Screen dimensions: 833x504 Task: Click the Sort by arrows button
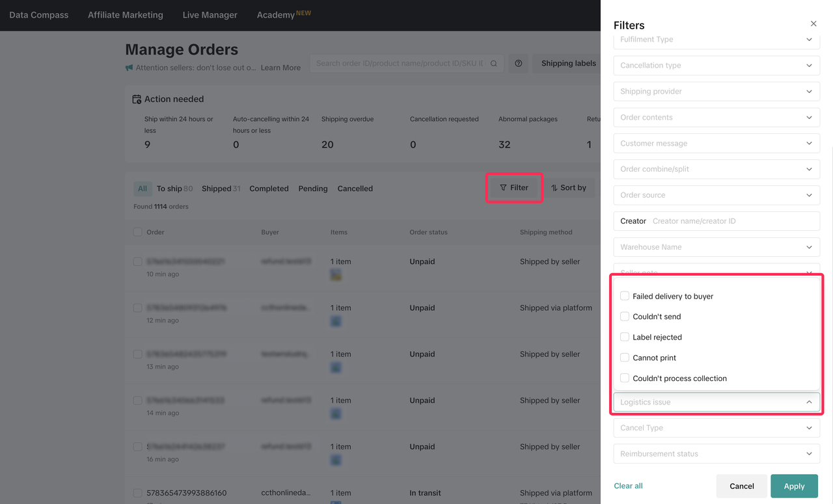pos(569,188)
